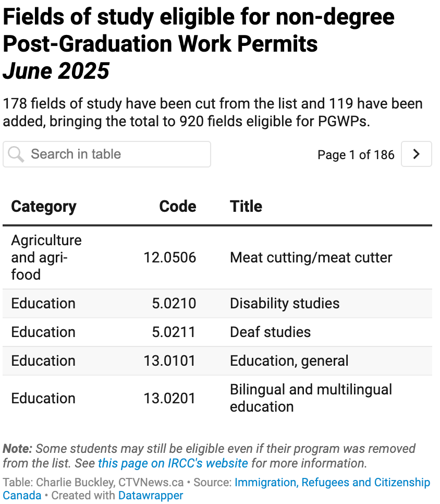The image size is (440, 504).
Task: Select the Education, general title cell
Action: point(289,361)
